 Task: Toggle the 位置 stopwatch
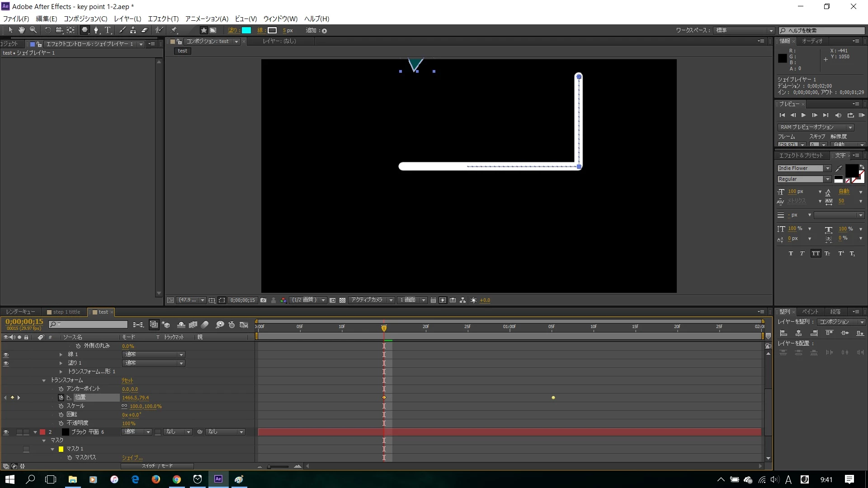pos(61,398)
